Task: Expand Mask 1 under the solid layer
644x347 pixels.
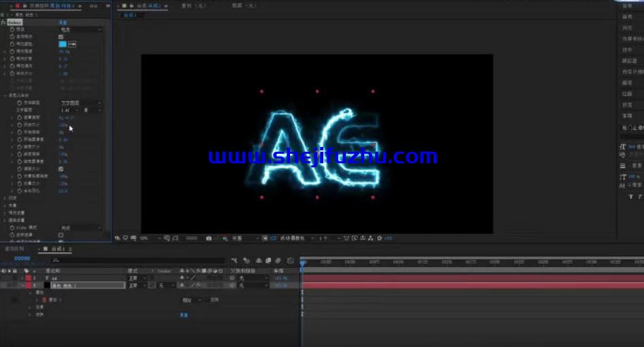Action: click(x=37, y=300)
